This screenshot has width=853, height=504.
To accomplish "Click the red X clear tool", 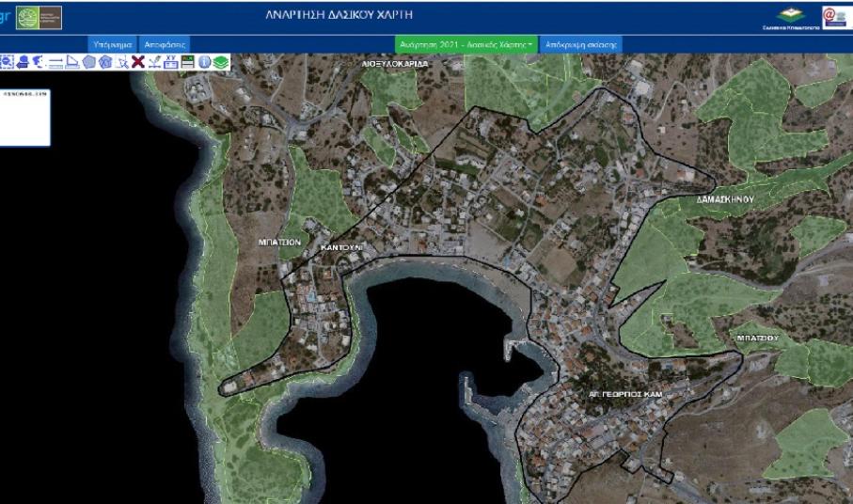I will coord(138,61).
